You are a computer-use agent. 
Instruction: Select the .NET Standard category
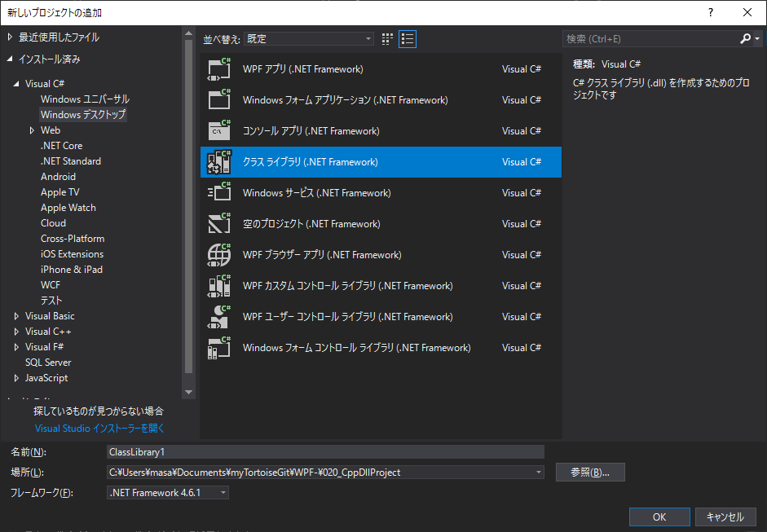point(71,161)
